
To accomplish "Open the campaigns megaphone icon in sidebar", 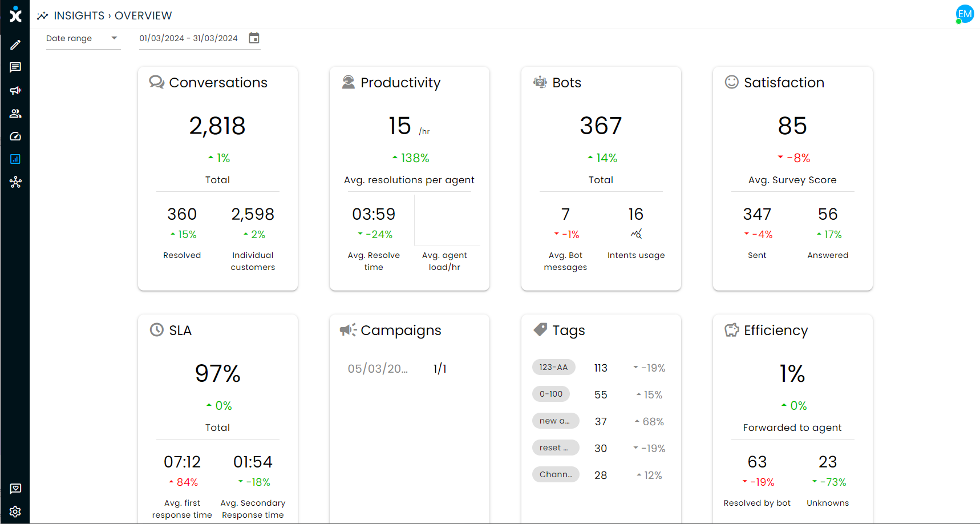I will [x=15, y=90].
